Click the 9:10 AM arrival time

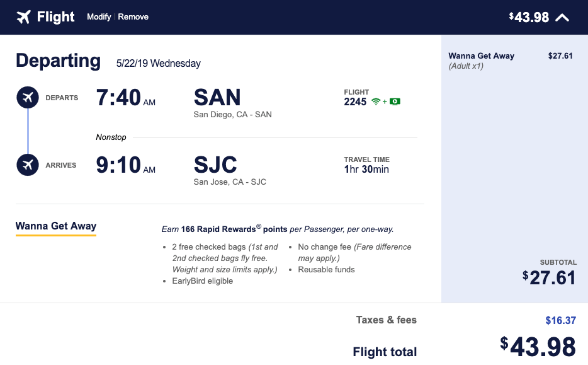(125, 165)
